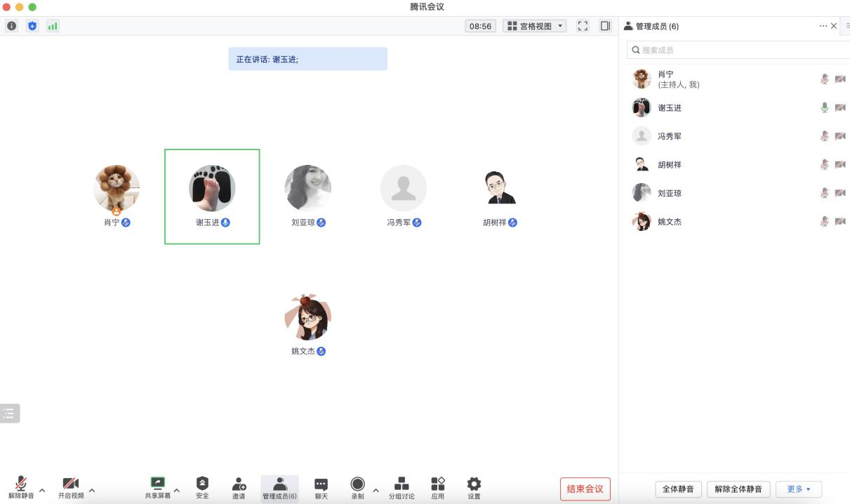Screen dimensions: 850x504
Task: Open the Security (安全) shield icon
Action: pyautogui.click(x=202, y=484)
